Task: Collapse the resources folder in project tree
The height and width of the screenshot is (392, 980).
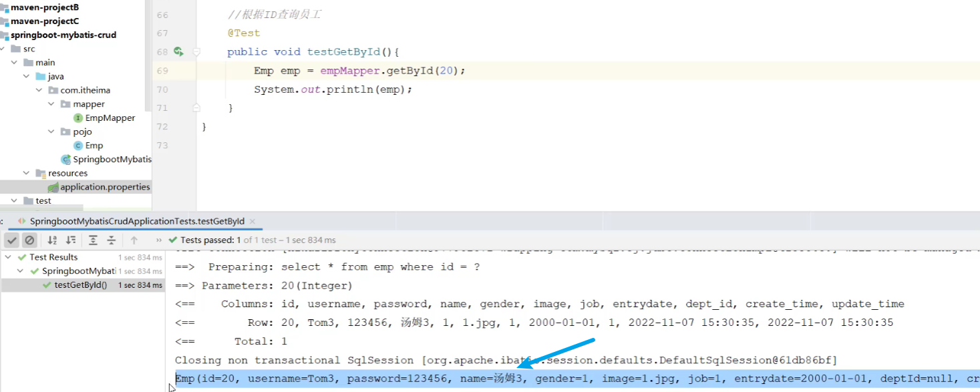Action: coord(27,174)
